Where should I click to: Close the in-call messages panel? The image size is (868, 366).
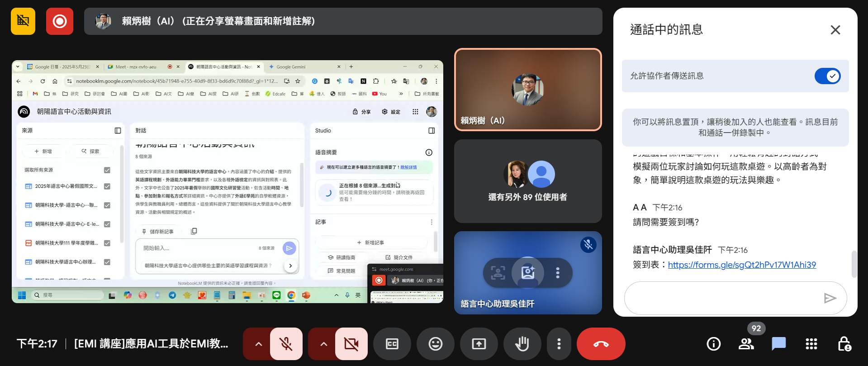tap(835, 30)
